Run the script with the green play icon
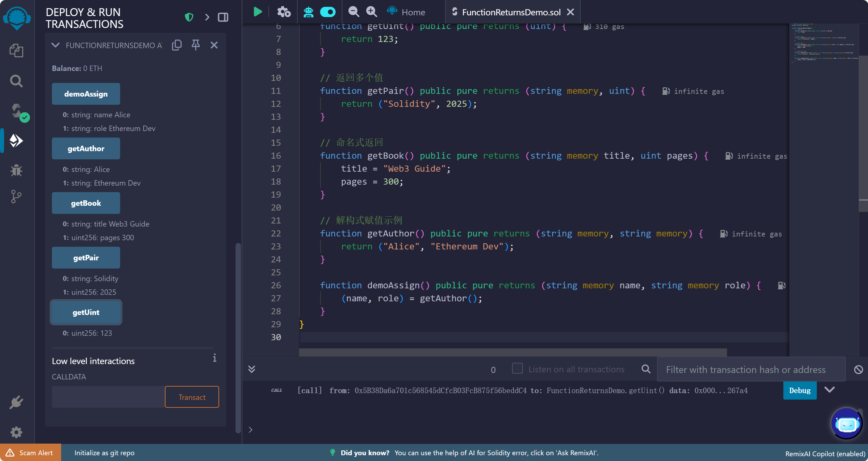The image size is (868, 461). [257, 11]
